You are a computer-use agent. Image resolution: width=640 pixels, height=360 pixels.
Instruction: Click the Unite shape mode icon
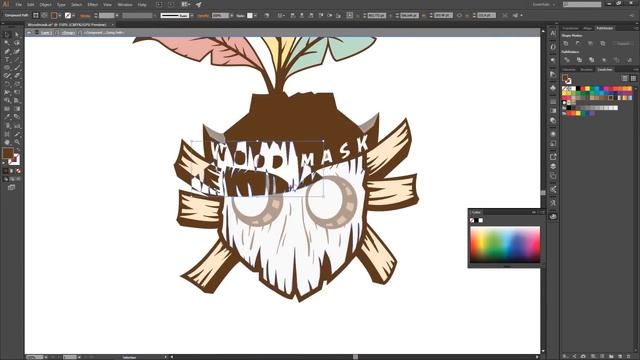pyautogui.click(x=566, y=43)
